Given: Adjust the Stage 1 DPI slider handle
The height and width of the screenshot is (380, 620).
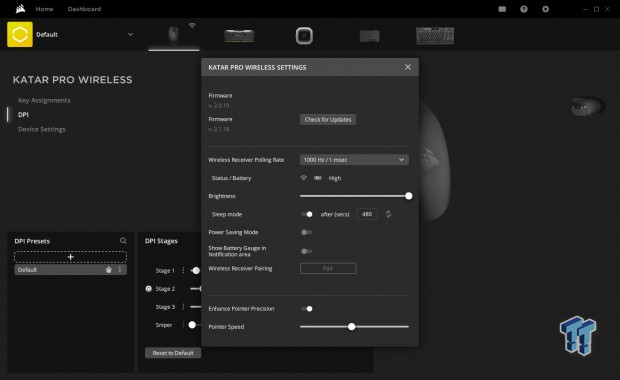Looking at the screenshot, I should [196, 271].
